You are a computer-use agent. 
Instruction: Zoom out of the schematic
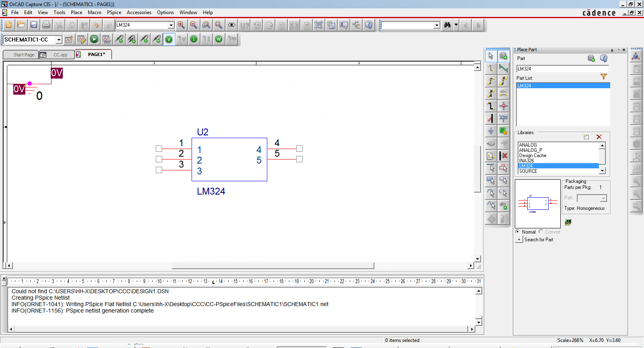194,25
